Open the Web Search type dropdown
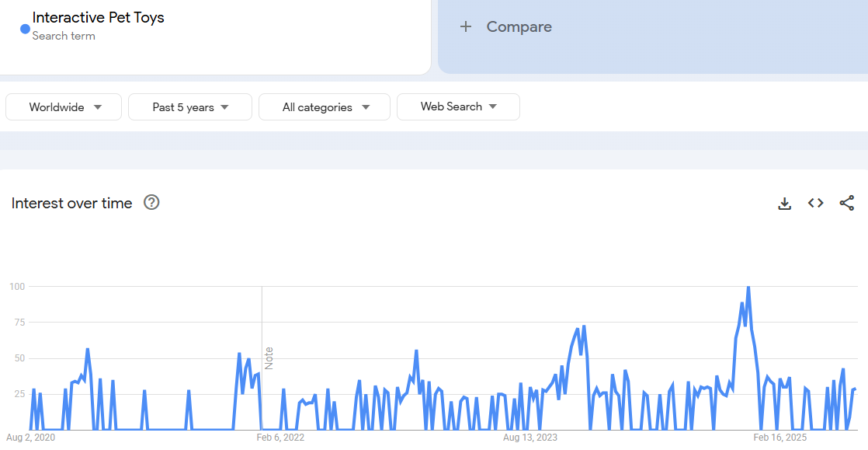868x450 pixels. click(x=458, y=107)
